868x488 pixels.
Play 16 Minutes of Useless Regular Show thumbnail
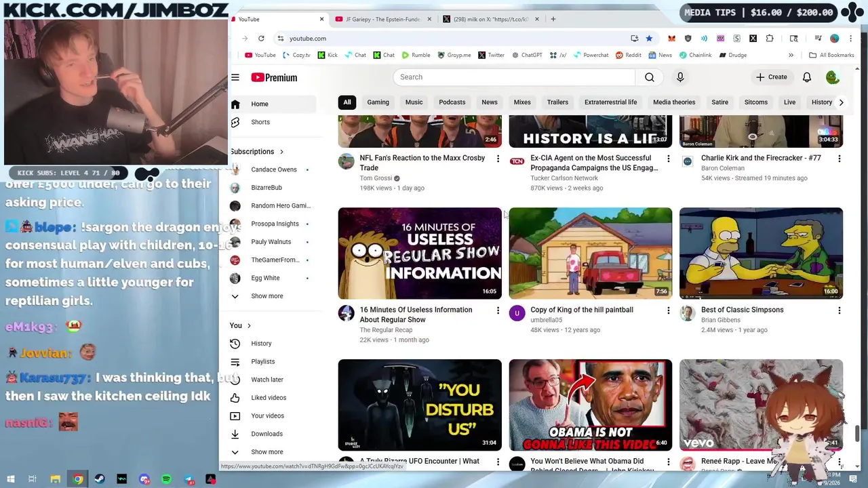pos(420,253)
